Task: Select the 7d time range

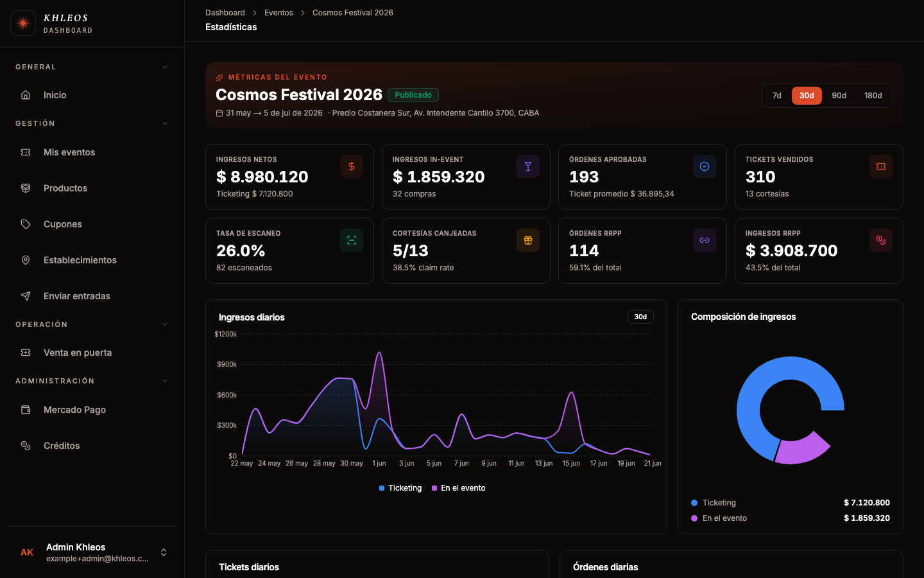Action: 777,96
